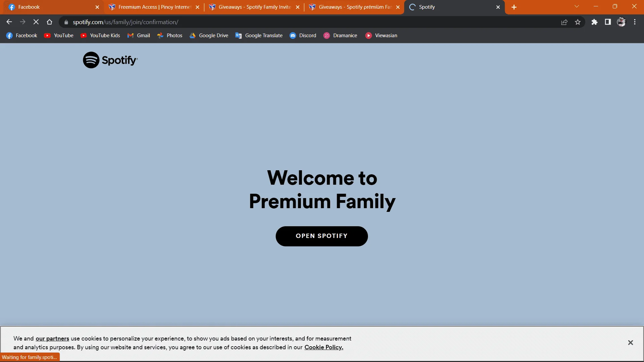The width and height of the screenshot is (644, 362).
Task: Open the 'our partners' link
Action: pyautogui.click(x=52, y=339)
